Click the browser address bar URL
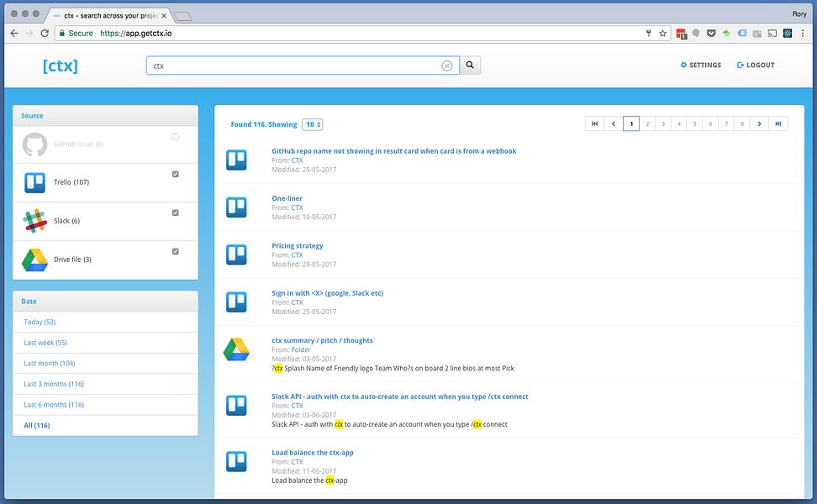The height and width of the screenshot is (504, 817). [x=136, y=34]
